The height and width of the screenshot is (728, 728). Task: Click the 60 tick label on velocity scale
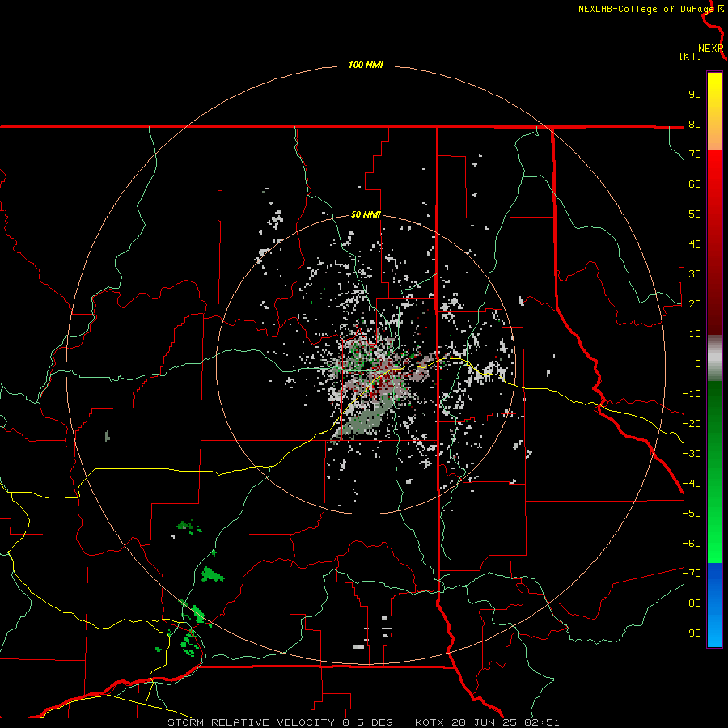[695, 184]
